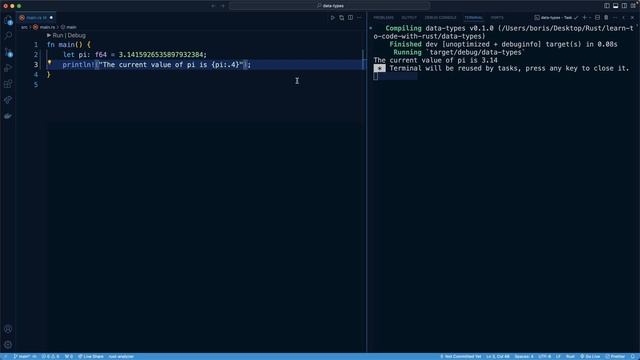Click the data-types command center search box
640x360 pixels.
coord(329,6)
